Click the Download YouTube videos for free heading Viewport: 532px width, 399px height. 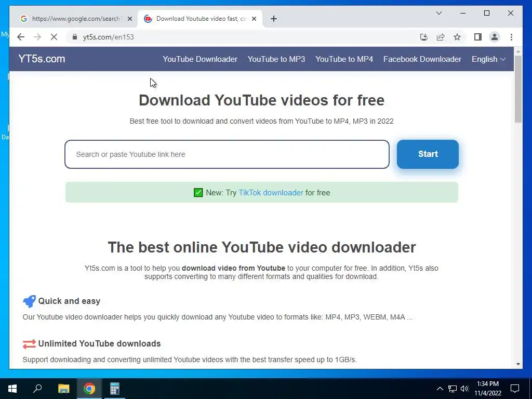pos(262,100)
